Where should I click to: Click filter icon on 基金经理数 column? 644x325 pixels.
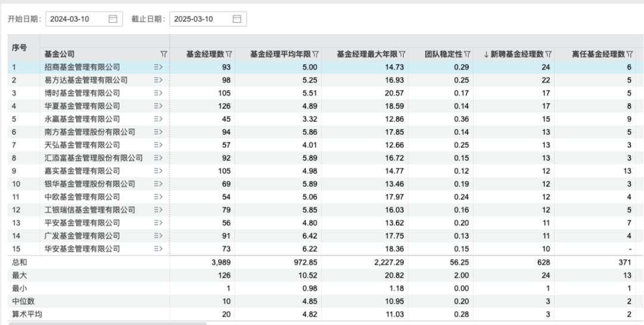pos(229,54)
